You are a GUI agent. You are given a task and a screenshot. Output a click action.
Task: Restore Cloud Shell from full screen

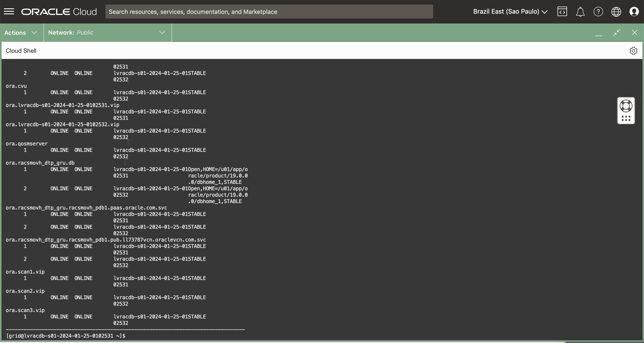coord(616,32)
